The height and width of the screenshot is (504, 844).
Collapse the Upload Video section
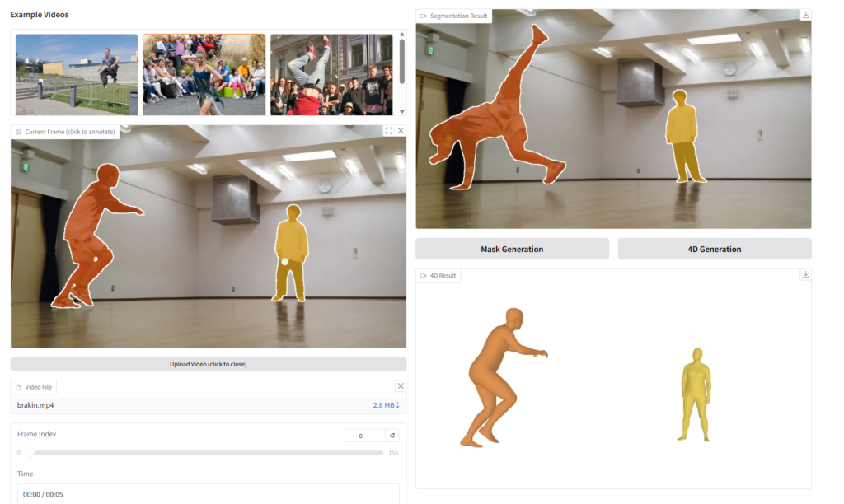[x=209, y=364]
